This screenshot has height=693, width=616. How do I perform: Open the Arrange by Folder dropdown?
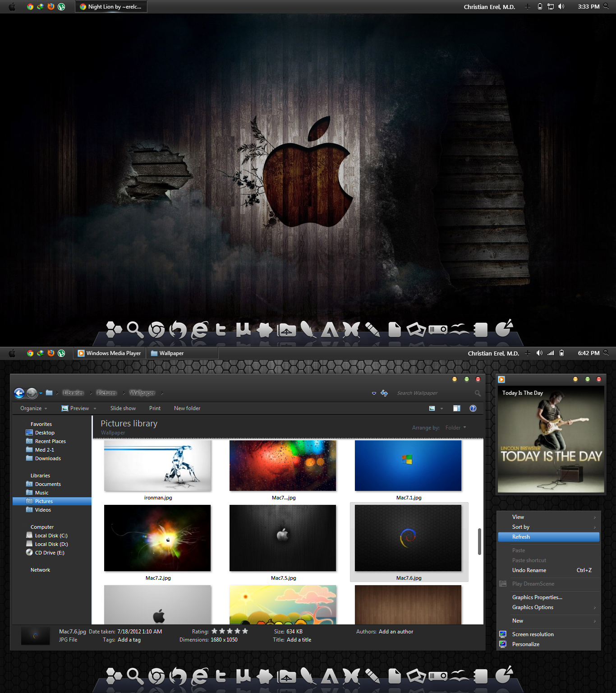(456, 428)
